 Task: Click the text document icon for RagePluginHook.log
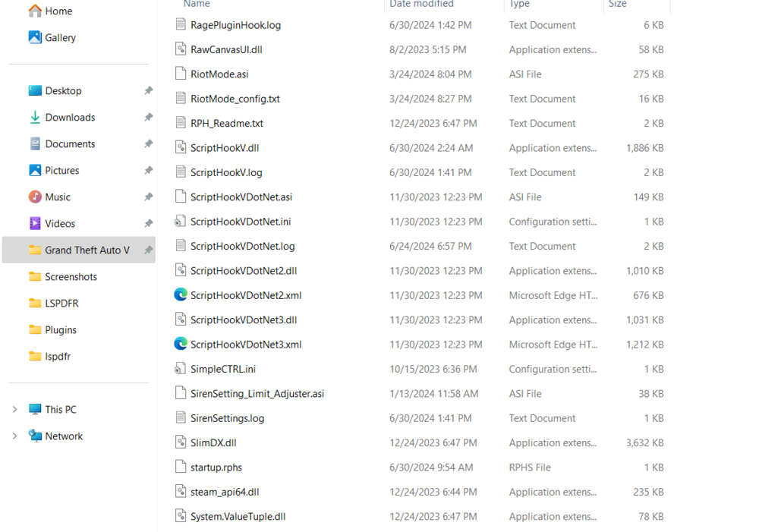click(180, 24)
